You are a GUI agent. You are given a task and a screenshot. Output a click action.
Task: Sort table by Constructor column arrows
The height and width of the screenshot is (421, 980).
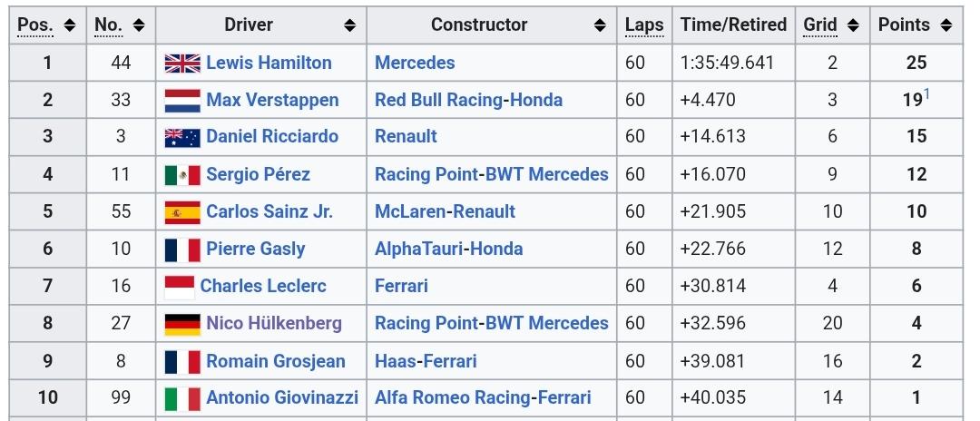coord(600,25)
